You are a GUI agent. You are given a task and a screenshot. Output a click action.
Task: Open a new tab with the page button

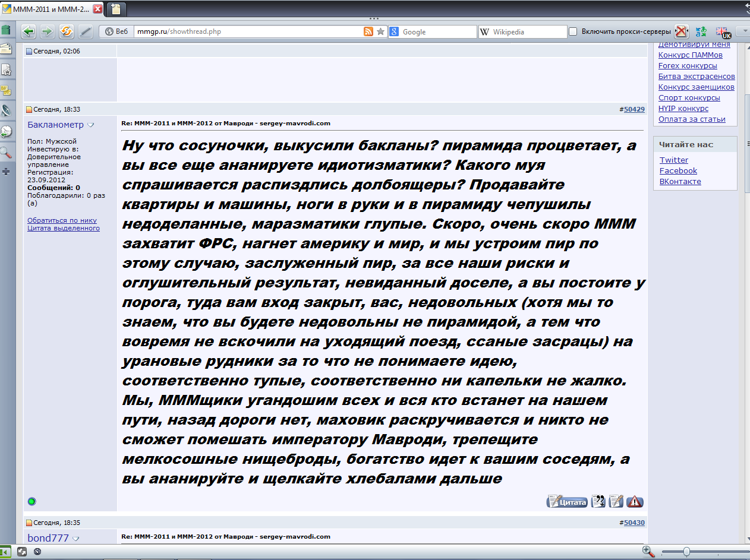[115, 9]
